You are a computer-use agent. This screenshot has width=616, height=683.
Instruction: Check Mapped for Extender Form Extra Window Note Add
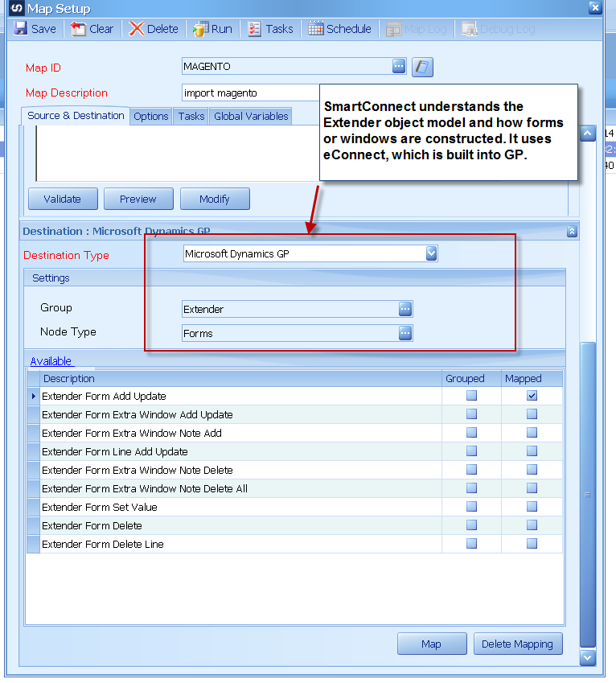pos(532,433)
